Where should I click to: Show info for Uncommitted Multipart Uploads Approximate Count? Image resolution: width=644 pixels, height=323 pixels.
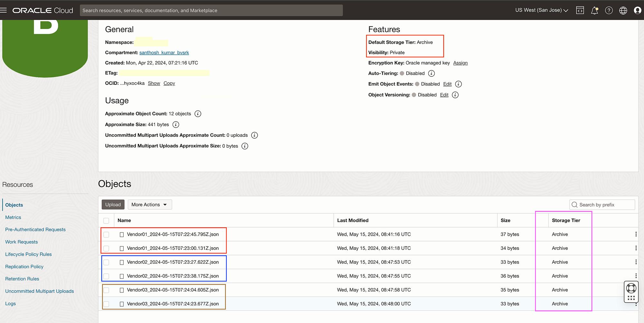pos(254,135)
